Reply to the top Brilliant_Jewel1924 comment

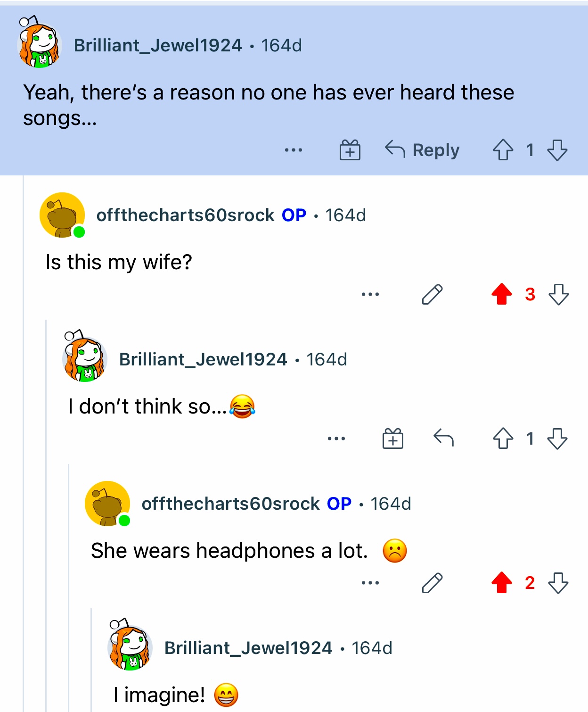[x=422, y=150]
